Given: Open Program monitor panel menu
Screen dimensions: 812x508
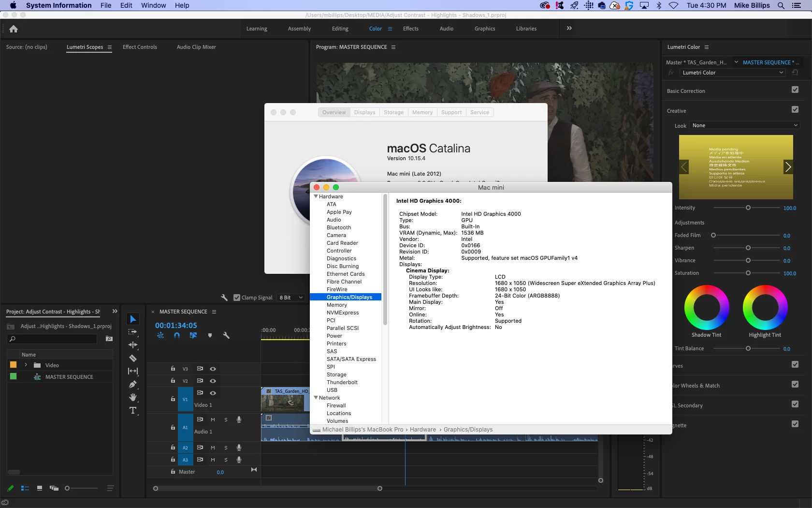Looking at the screenshot, I should click(x=393, y=47).
